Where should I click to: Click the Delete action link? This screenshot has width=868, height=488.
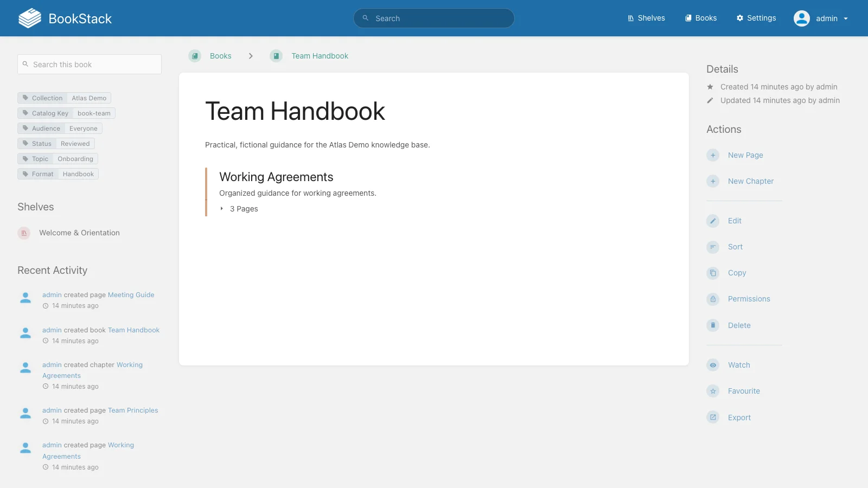click(739, 325)
